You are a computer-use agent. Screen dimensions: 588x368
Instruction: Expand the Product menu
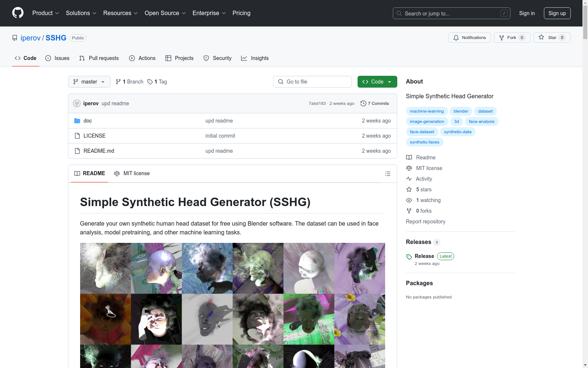[46, 13]
